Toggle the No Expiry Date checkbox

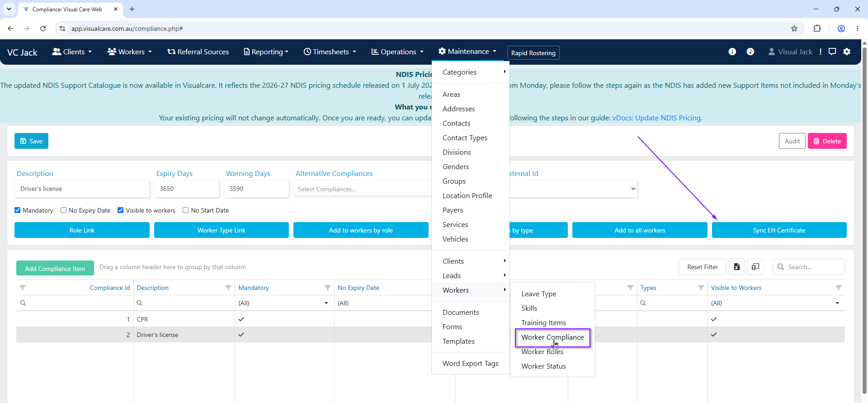pyautogui.click(x=64, y=210)
